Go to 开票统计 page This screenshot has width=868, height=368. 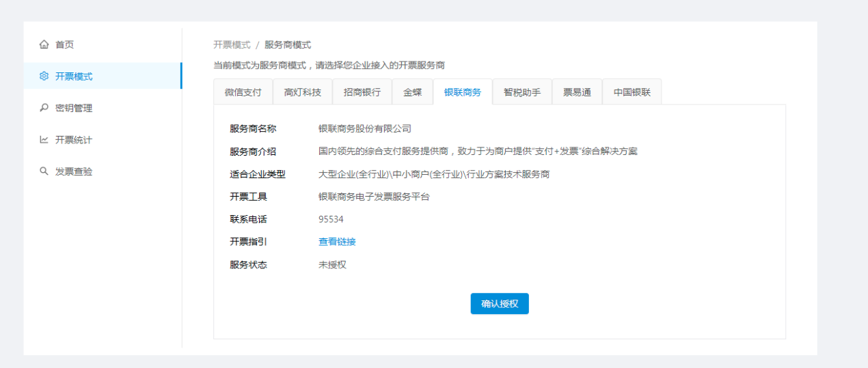[x=73, y=140]
